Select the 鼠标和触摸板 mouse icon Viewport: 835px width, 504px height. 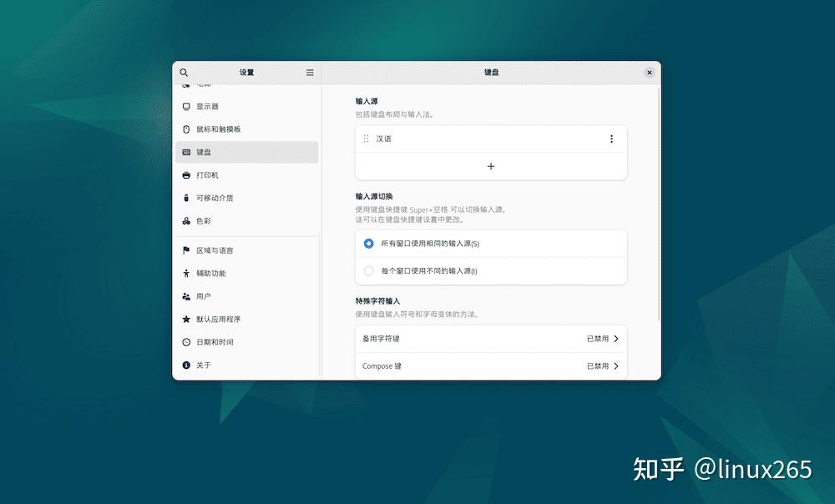(186, 129)
